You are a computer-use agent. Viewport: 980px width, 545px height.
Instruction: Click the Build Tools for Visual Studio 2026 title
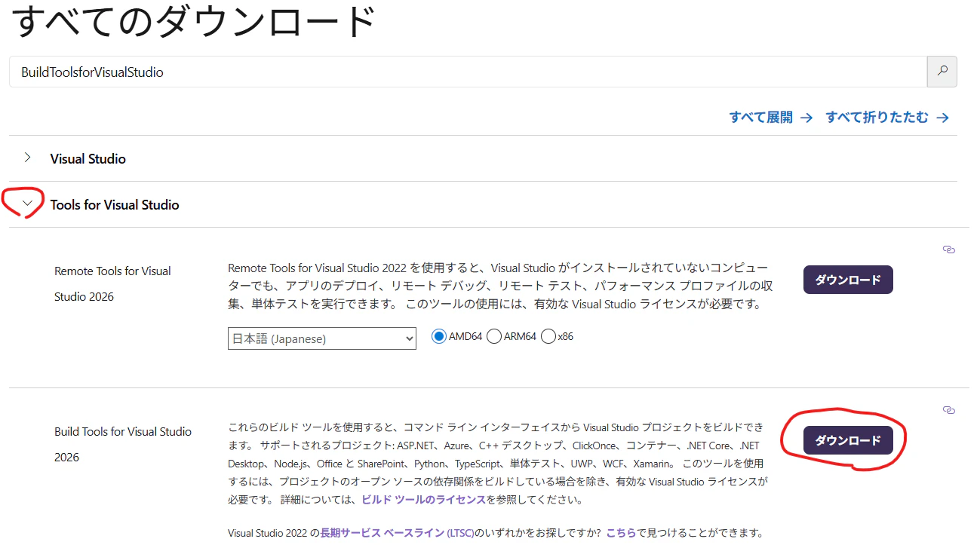(123, 444)
